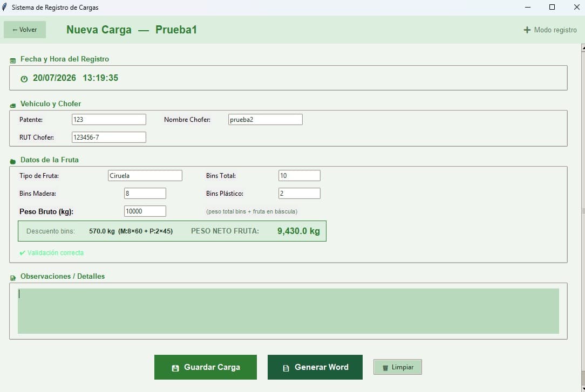
Task: Click the truck icon by Vehículo y Chofer
Action: click(x=13, y=106)
